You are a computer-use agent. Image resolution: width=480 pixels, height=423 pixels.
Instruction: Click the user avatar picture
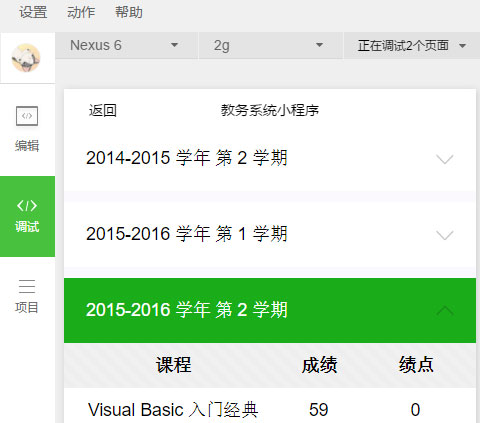[26, 58]
